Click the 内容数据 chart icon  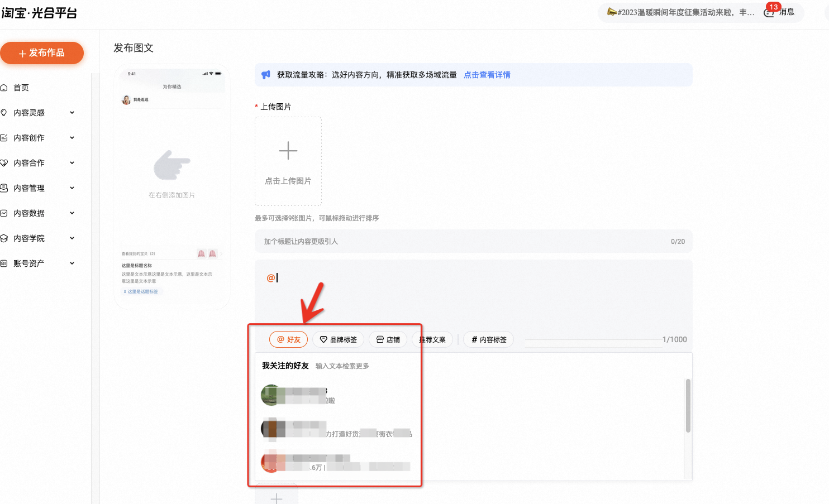[x=4, y=213]
